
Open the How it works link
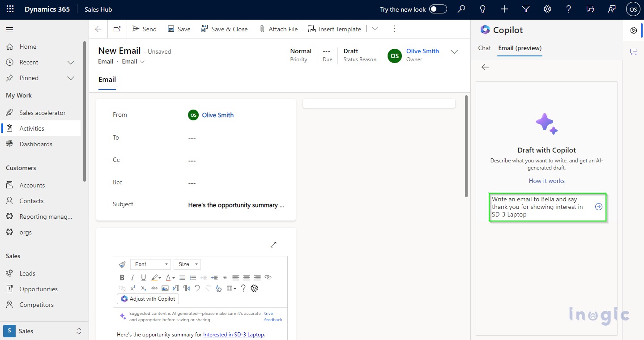pos(546,181)
